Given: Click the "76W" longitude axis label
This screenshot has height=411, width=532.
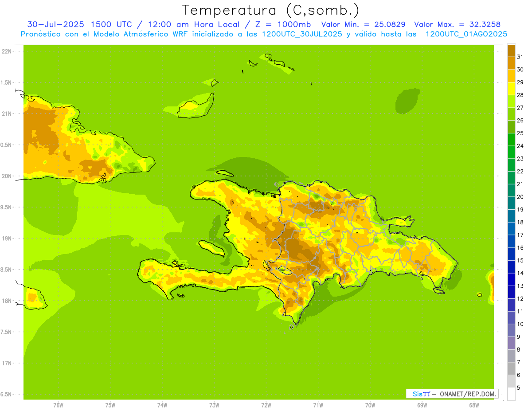Looking at the screenshot, I should pyautogui.click(x=58, y=405).
